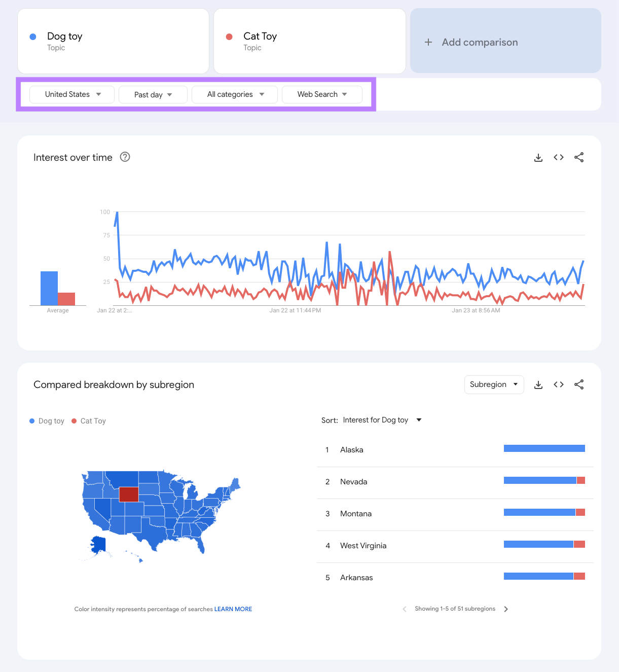The width and height of the screenshot is (619, 672).
Task: Open the Past day time range dropdown
Action: click(x=153, y=94)
